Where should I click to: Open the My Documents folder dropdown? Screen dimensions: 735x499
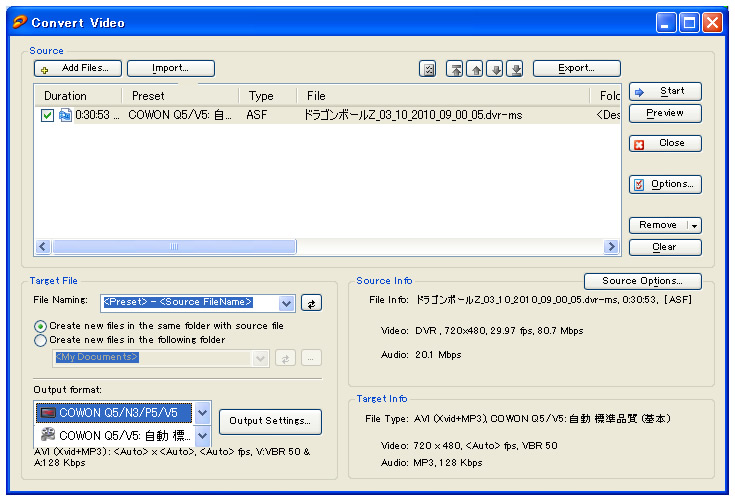tap(260, 359)
